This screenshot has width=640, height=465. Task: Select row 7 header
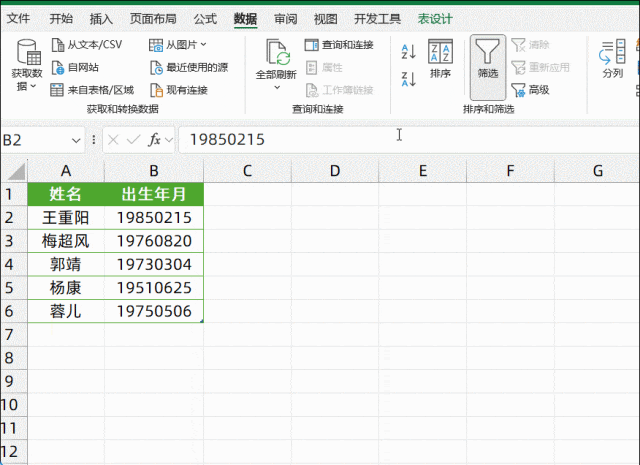13,335
